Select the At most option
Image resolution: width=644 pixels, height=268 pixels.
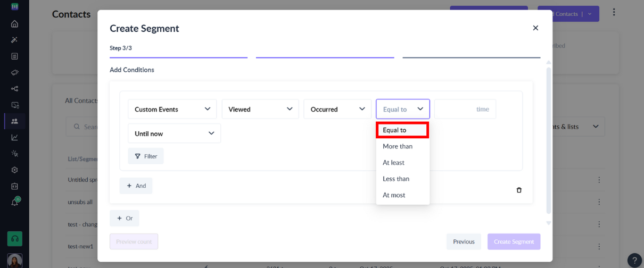[x=402, y=195]
